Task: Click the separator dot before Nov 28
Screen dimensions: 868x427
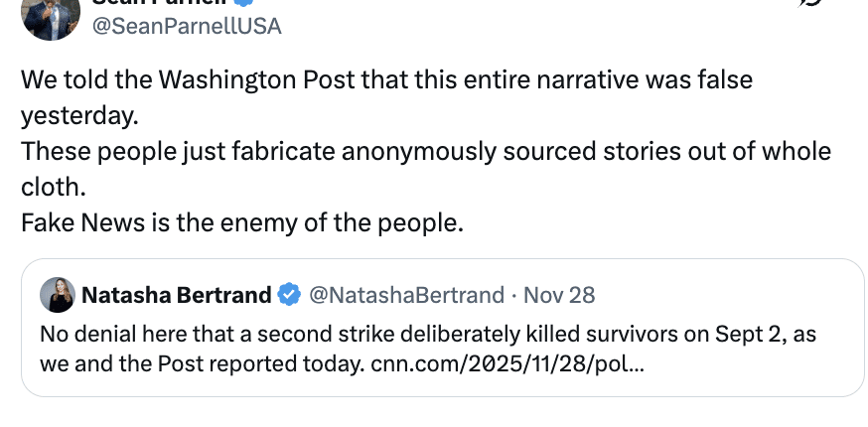Action: click(512, 295)
